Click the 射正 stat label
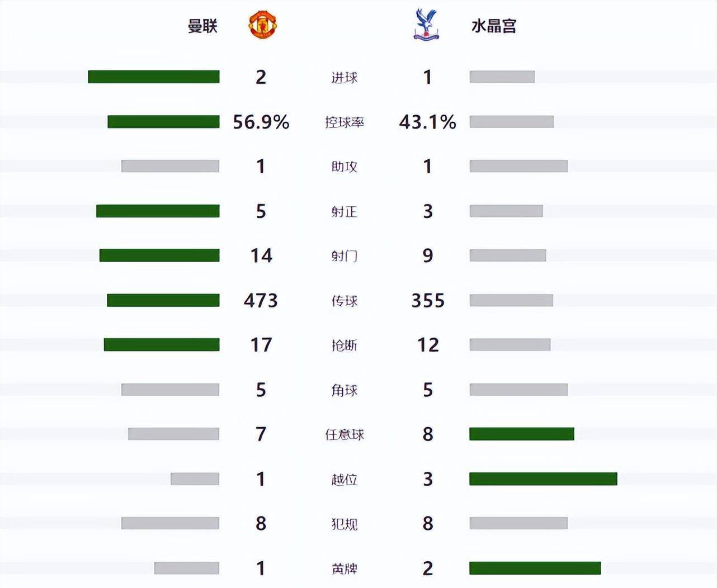717x588 pixels. point(344,212)
